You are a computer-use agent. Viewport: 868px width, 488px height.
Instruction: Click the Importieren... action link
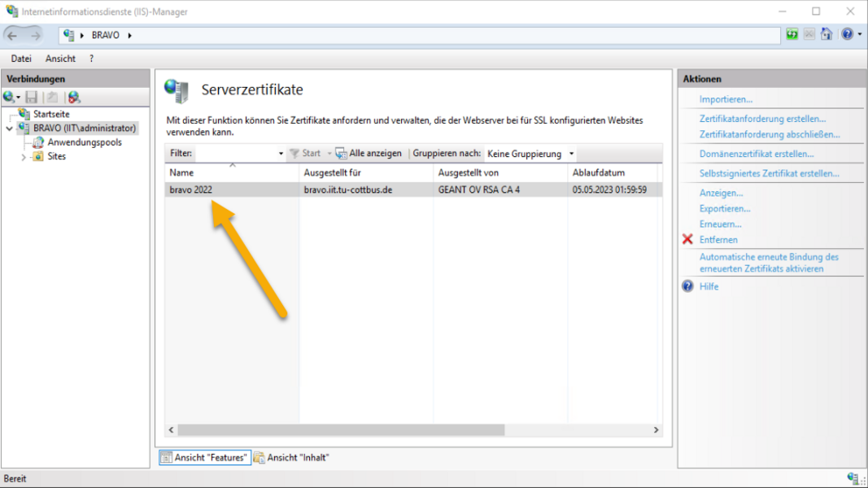tap(726, 99)
